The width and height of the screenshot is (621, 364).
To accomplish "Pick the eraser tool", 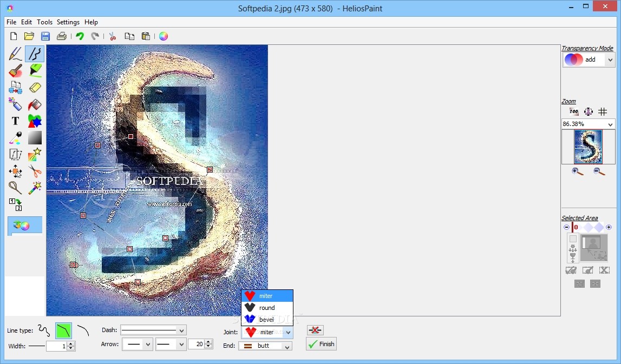I will [35, 88].
